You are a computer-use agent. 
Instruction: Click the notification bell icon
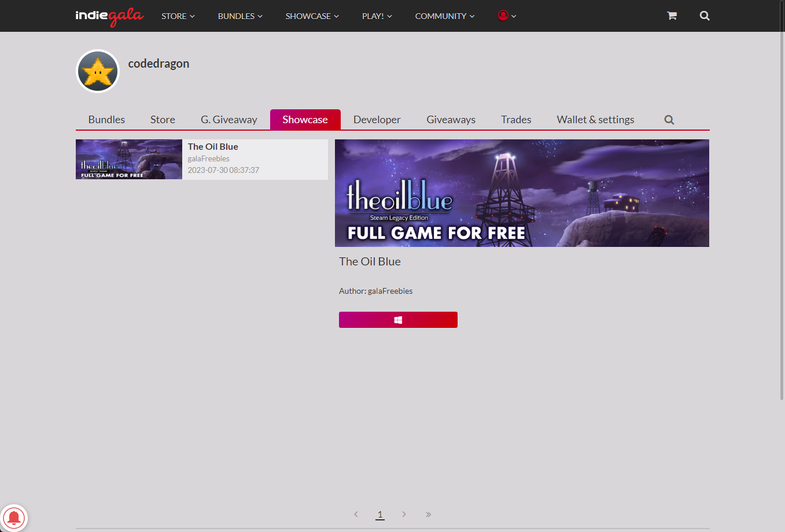[14, 517]
